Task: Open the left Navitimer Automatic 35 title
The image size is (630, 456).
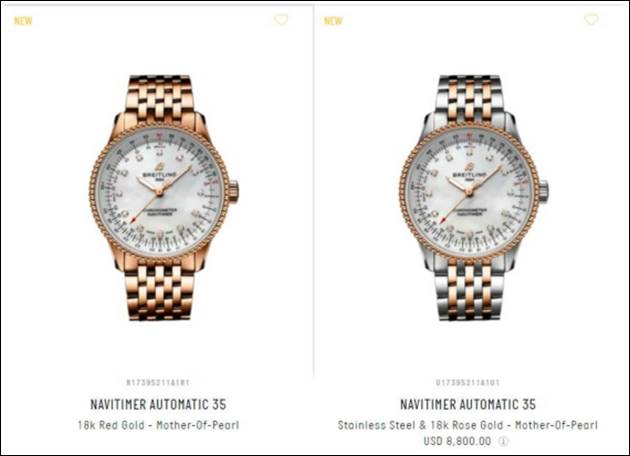Action: coord(158,404)
